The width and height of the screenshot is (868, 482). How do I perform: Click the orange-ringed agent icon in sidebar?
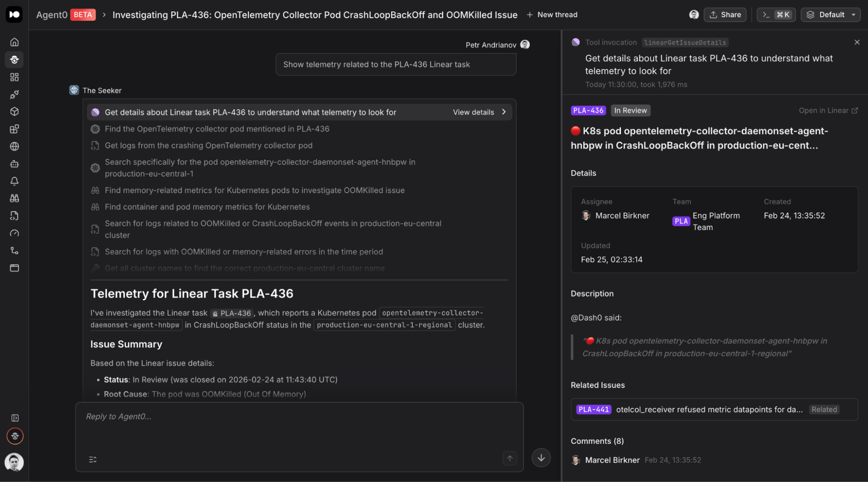[x=15, y=436]
